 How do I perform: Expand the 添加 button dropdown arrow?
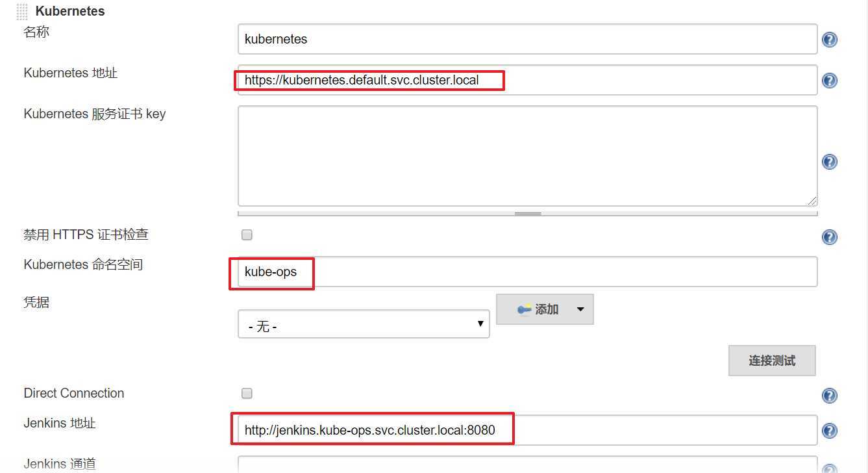coord(580,309)
